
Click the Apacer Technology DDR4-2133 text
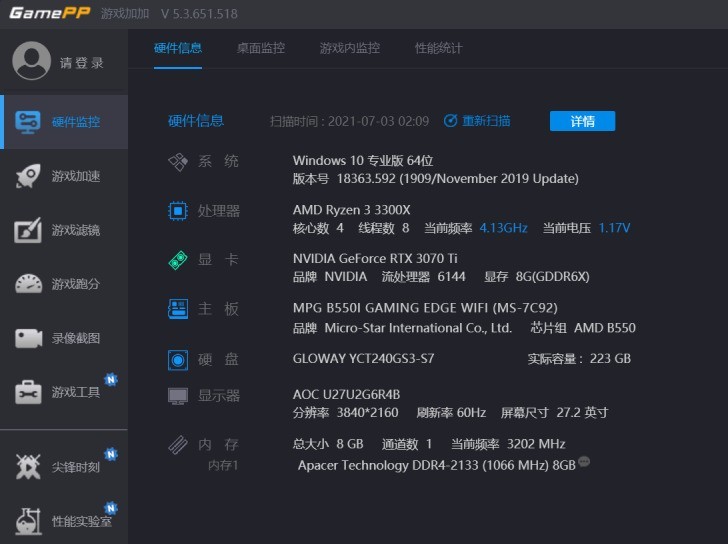point(437,465)
